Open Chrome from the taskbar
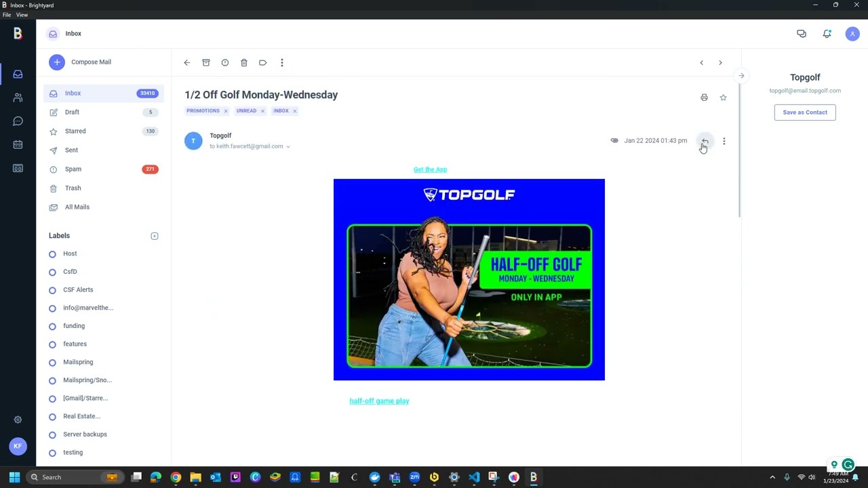 coord(176,477)
